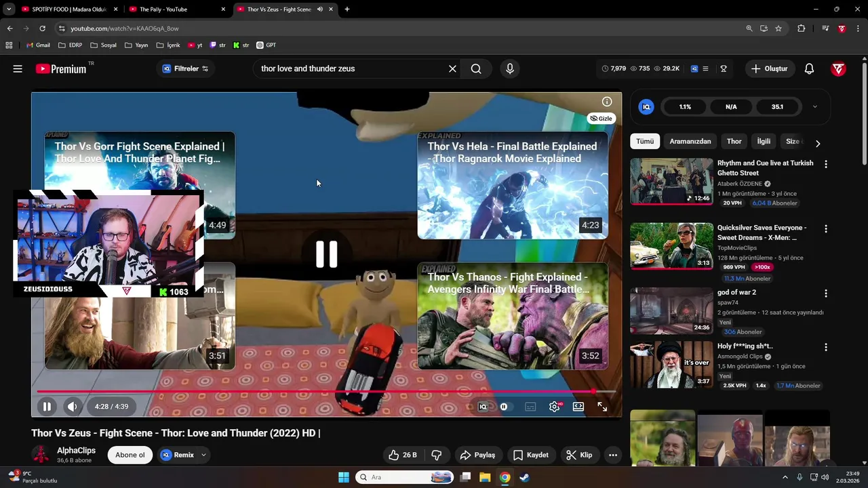Image resolution: width=868 pixels, height=488 pixels.
Task: Open options for Rhythm and Cue video
Action: pos(825,164)
